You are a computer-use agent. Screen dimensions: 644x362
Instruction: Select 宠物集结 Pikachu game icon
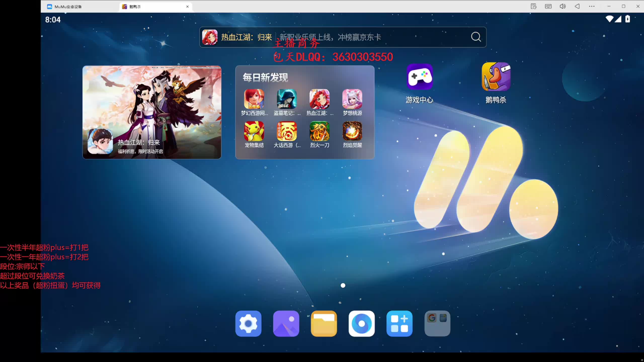coord(254,131)
